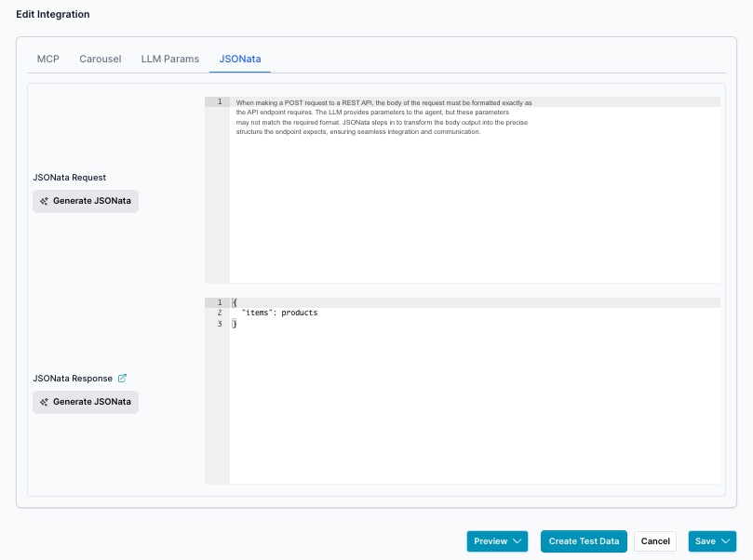Screen dimensions: 753x560
Task: Cancel editing the integration
Action: pyautogui.click(x=655, y=541)
